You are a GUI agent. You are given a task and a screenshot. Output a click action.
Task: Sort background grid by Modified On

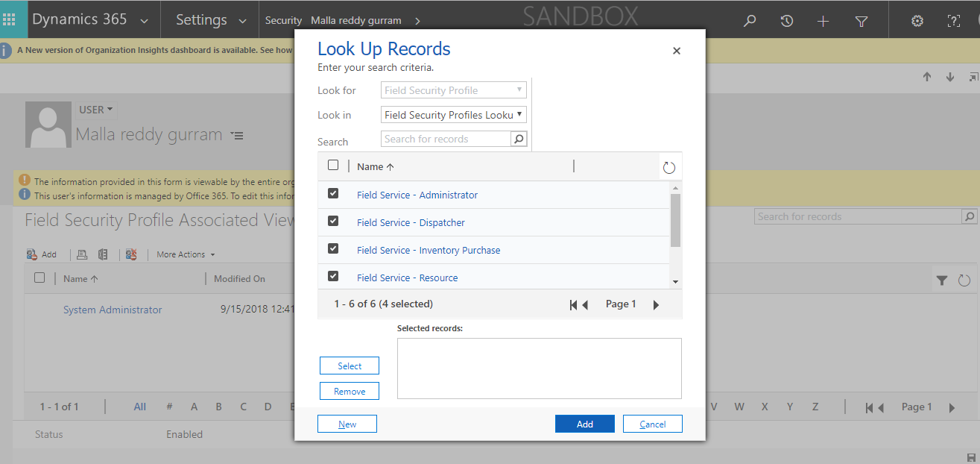[239, 279]
